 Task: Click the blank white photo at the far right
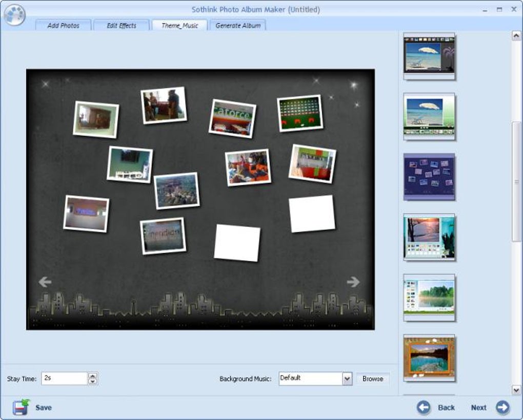312,214
